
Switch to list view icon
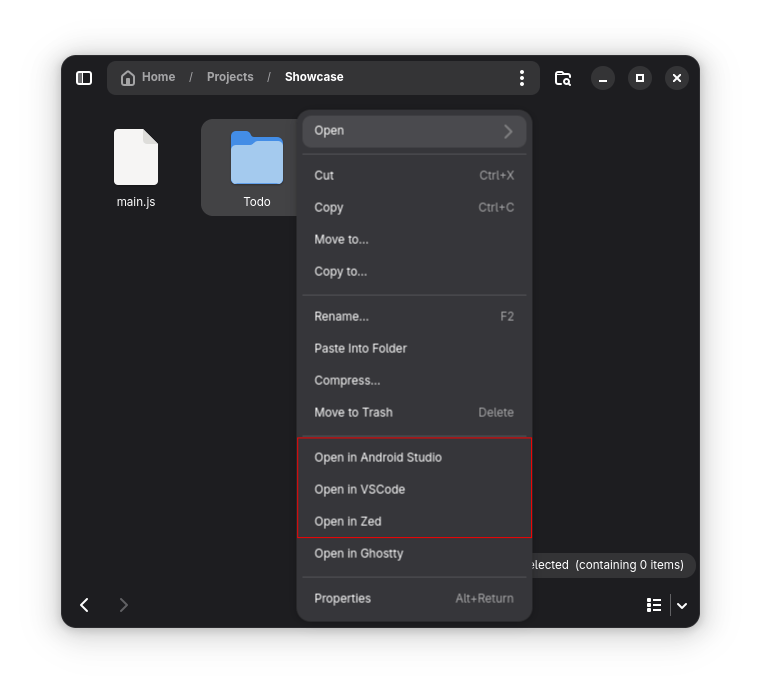pyautogui.click(x=654, y=605)
